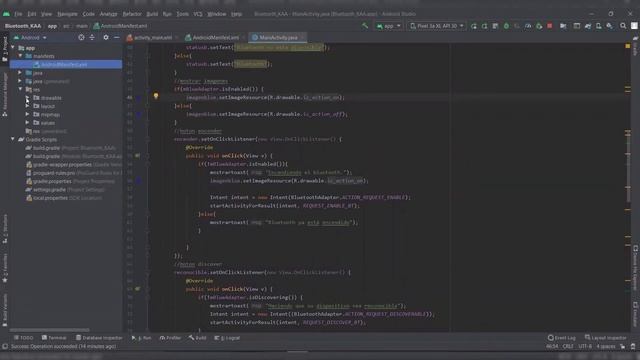The image size is (640, 360).
Task: Collapse the Gradle Scripts node
Action: click(x=13, y=140)
